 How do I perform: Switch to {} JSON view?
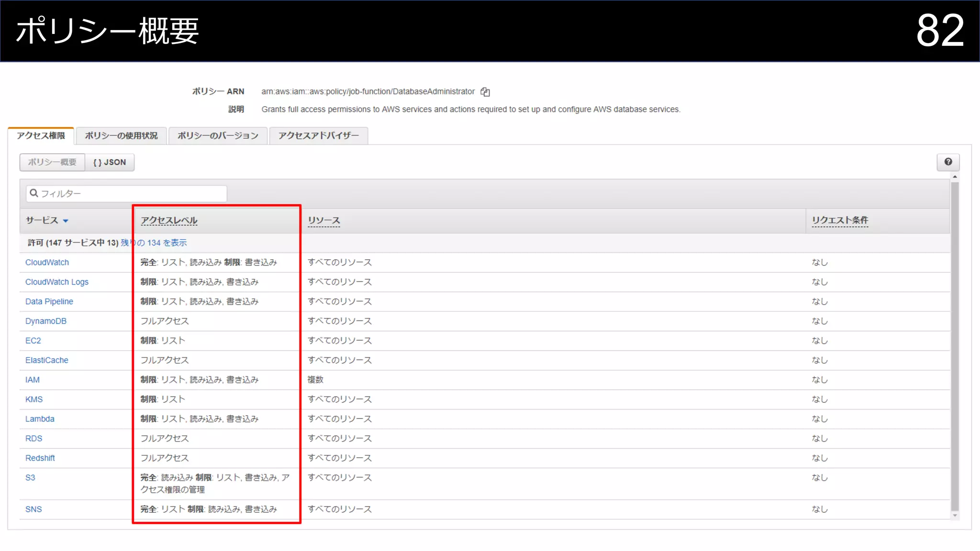(110, 163)
